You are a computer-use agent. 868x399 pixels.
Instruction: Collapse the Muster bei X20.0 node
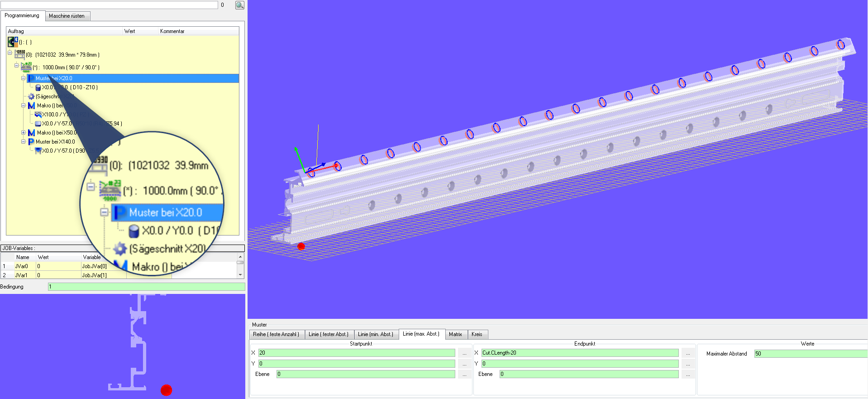pyautogui.click(x=24, y=78)
